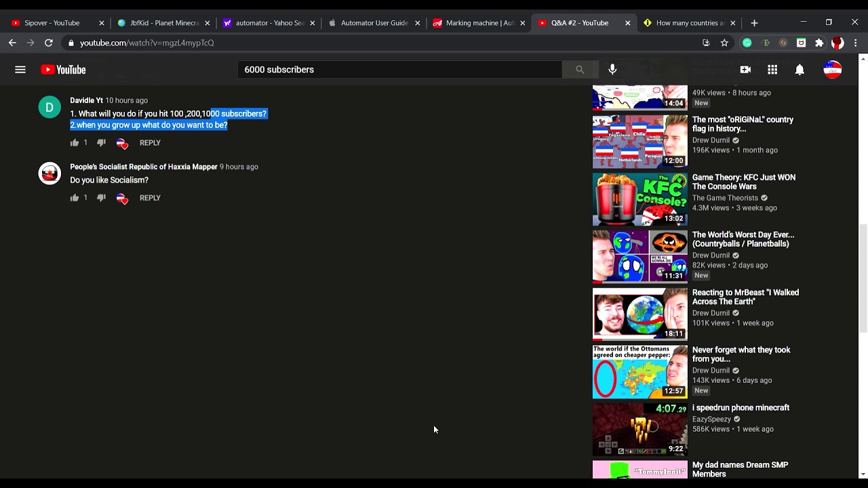Open 'Never forget what they took from you' title
Image resolution: width=868 pixels, height=488 pixels.
pos(741,354)
